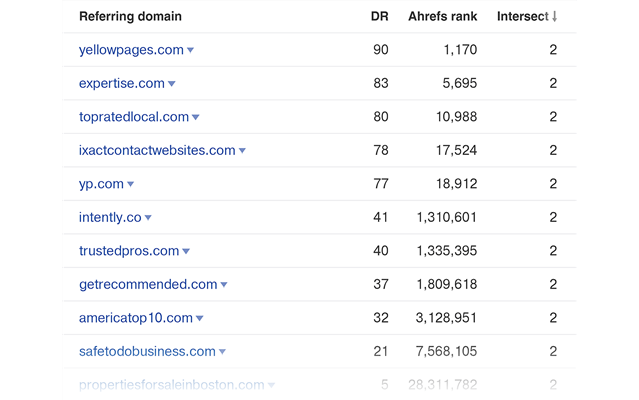This screenshot has height=400, width=639.
Task: Open the topratedlocal.com link
Action: coord(134,117)
